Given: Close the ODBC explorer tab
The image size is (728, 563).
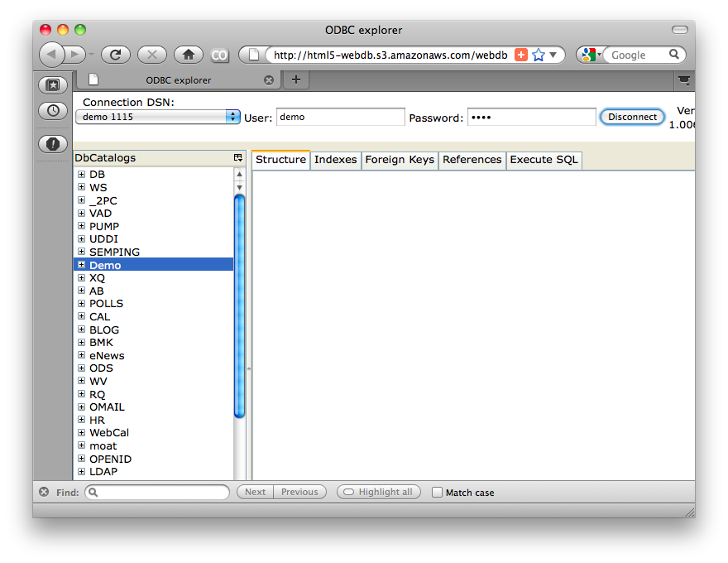Looking at the screenshot, I should coord(269,80).
